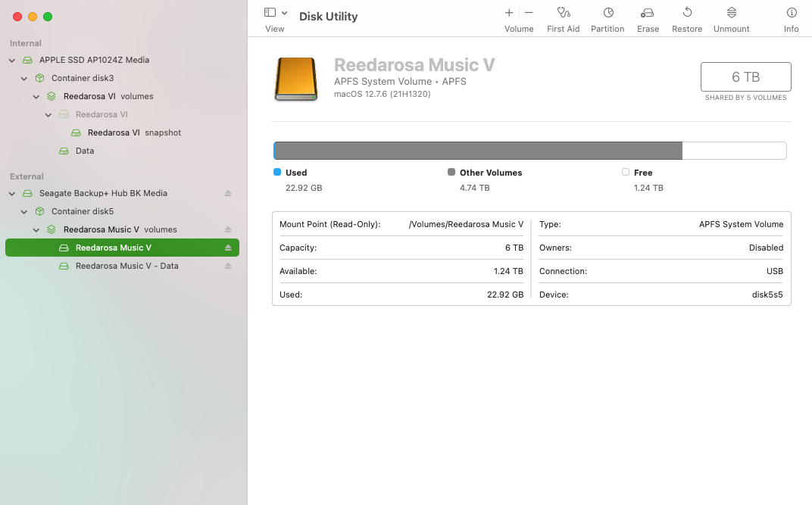Click Container disk3 cube icon
Screen dimensions: 812x505
pyautogui.click(x=40, y=78)
